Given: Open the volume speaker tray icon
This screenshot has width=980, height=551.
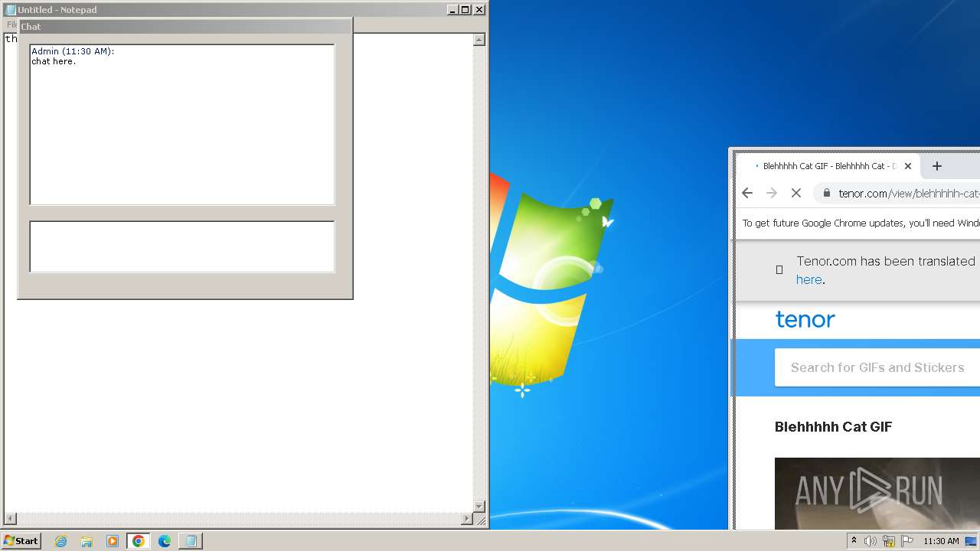Looking at the screenshot, I should pyautogui.click(x=871, y=541).
